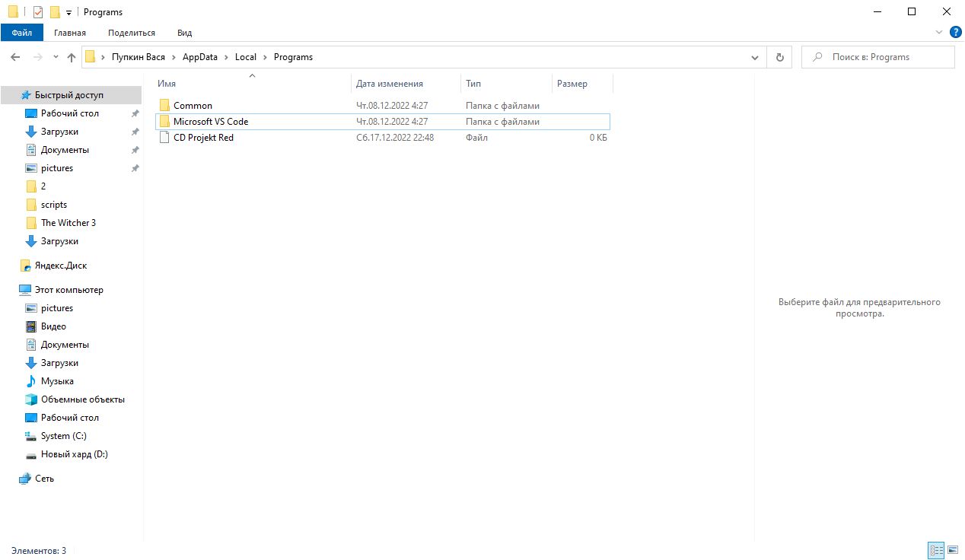Open Сеть in the navigation pane

pyautogui.click(x=44, y=479)
